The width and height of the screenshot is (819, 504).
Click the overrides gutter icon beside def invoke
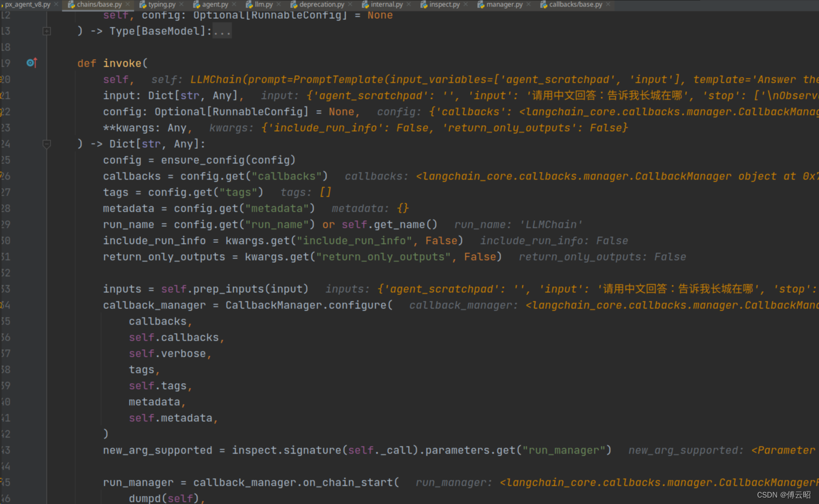[32, 63]
